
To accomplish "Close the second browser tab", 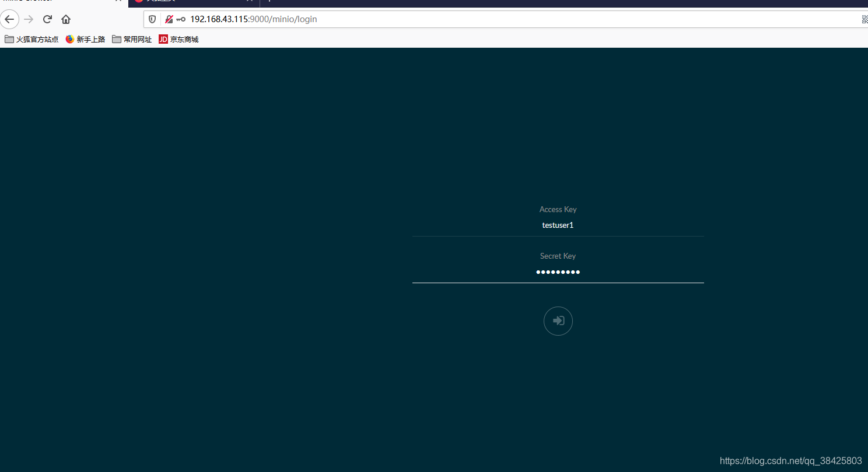I will [250, 1].
